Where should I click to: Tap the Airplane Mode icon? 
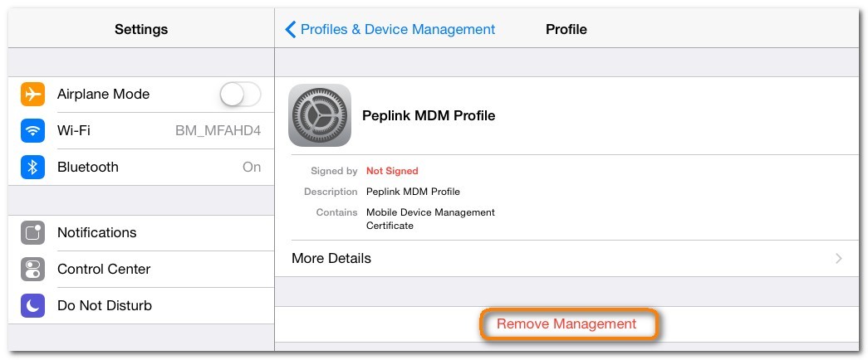pyautogui.click(x=32, y=95)
